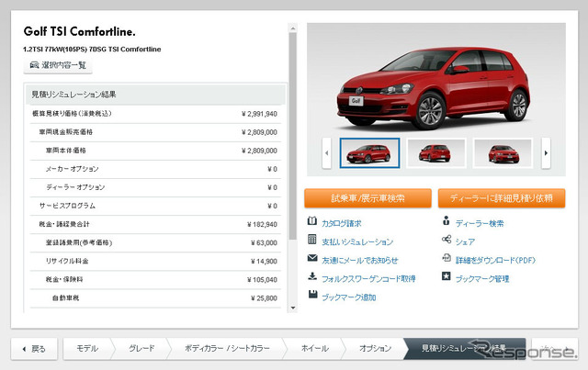Click the scroll up arrow of estimate list
Screen dimensions: 588x370
click(x=293, y=28)
